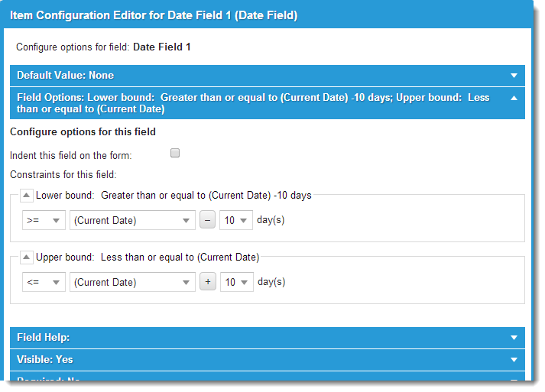
Task: Collapse Field Options panel arrow
Action: (x=515, y=98)
